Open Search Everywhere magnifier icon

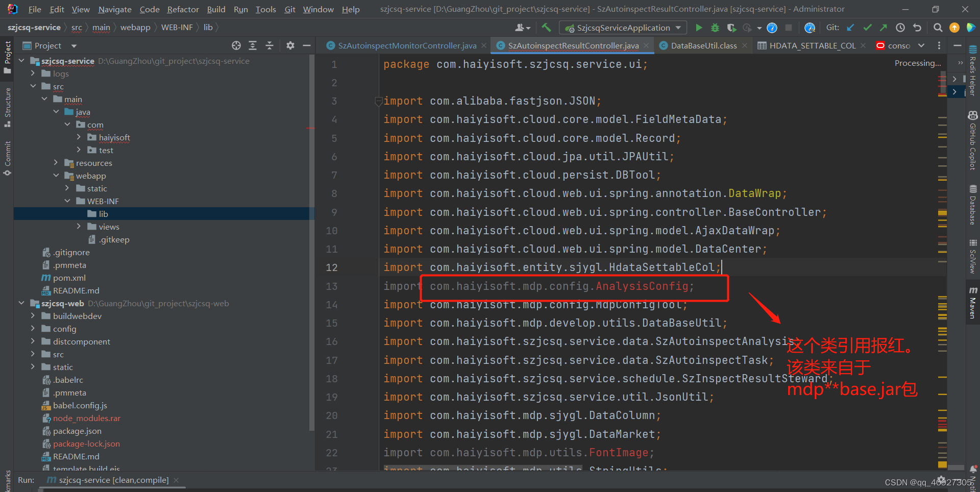click(938, 28)
